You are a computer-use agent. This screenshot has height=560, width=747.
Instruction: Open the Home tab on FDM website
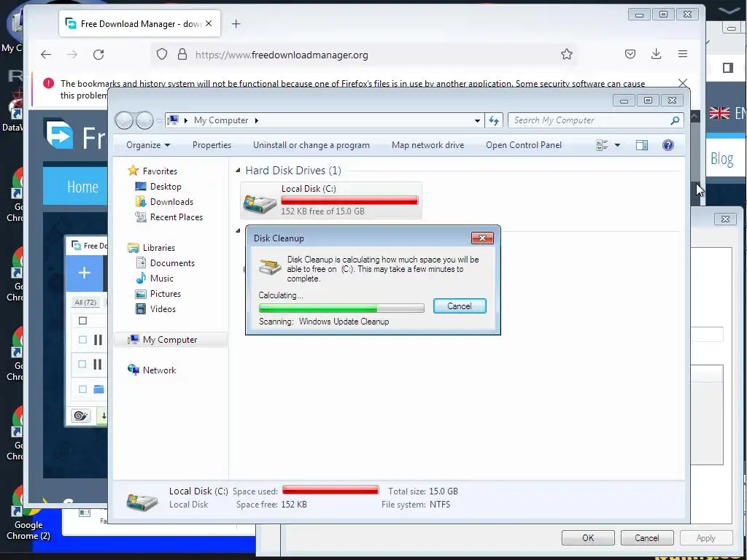[82, 187]
